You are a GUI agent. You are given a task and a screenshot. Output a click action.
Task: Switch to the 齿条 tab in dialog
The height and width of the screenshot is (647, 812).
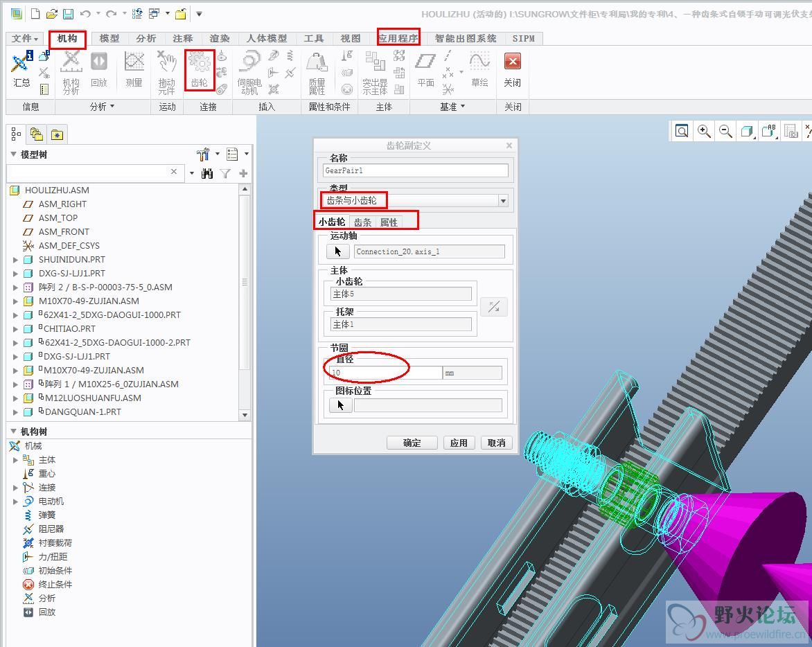362,222
